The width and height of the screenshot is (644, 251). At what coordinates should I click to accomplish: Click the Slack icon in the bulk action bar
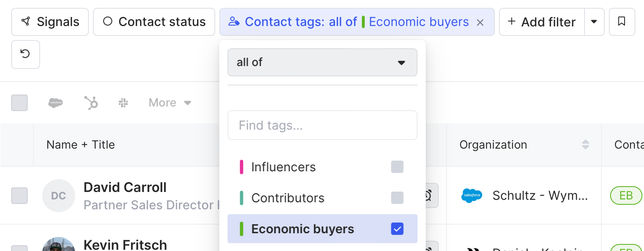pyautogui.click(x=123, y=103)
